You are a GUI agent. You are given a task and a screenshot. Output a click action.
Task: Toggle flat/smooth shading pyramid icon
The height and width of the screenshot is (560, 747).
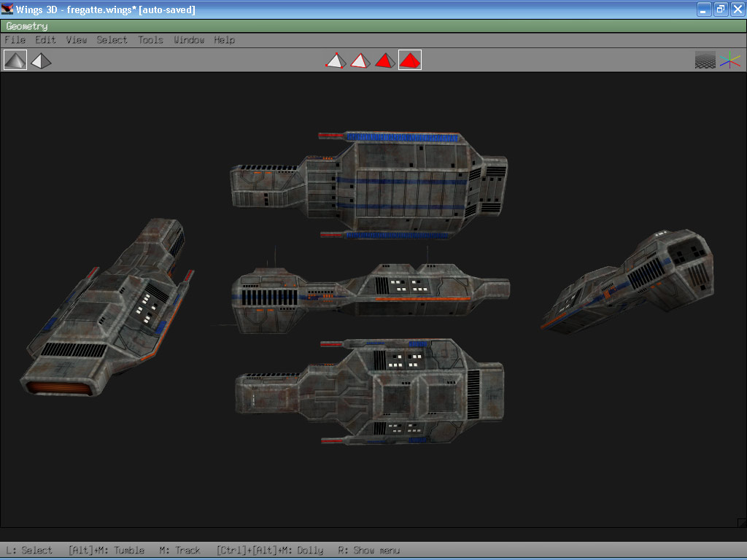click(15, 60)
